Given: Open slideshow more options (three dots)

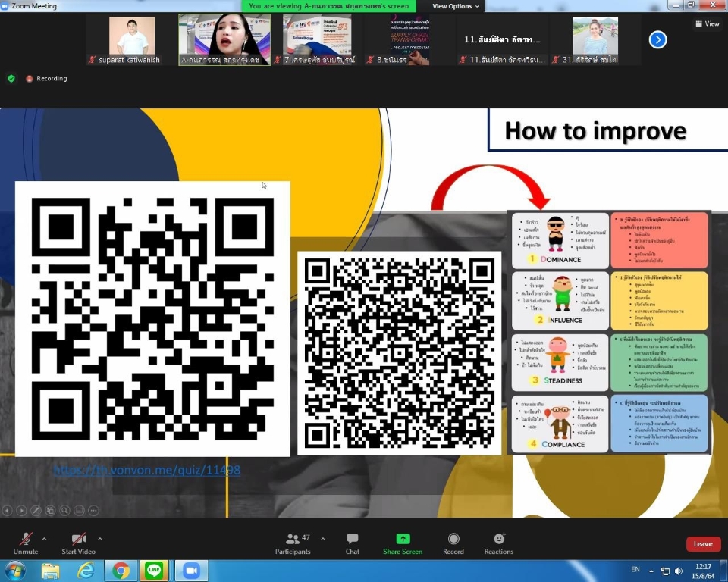Looking at the screenshot, I should pyautogui.click(x=93, y=511).
